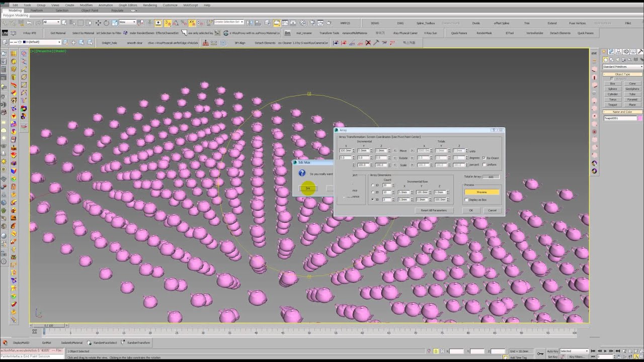Select 3D array dimension radio button

pyautogui.click(x=373, y=200)
